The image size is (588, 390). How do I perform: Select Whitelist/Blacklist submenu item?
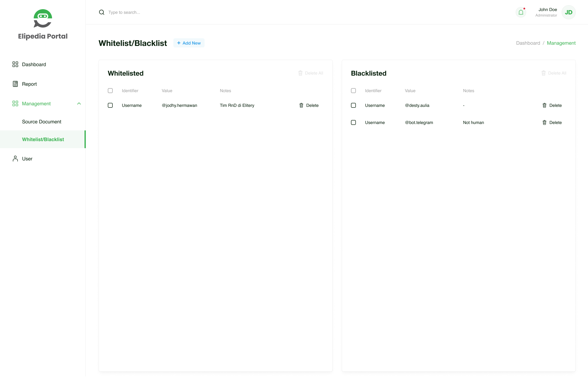point(43,139)
